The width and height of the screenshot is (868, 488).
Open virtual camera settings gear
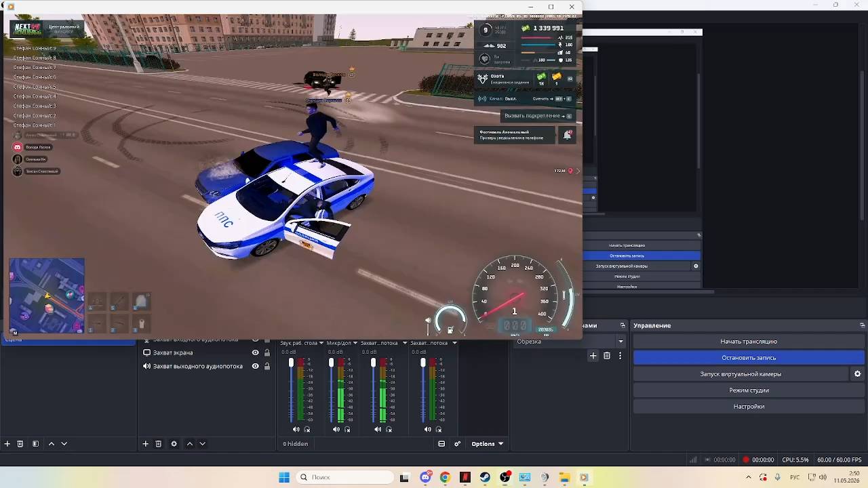pos(858,374)
